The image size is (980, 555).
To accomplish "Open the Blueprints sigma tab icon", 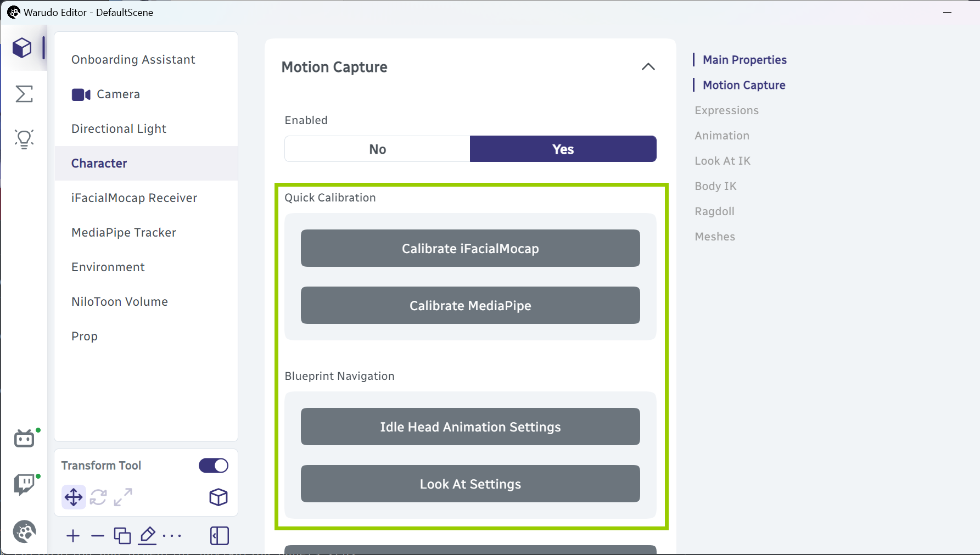I will [24, 94].
